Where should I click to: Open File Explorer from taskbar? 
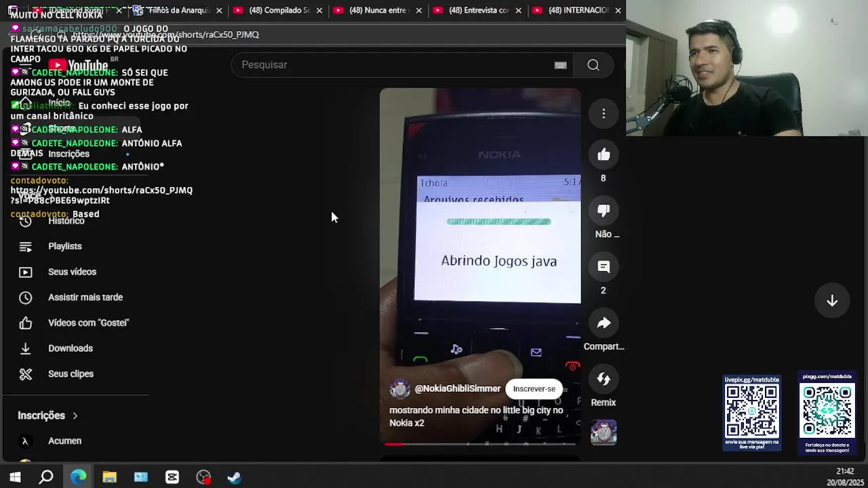109,477
